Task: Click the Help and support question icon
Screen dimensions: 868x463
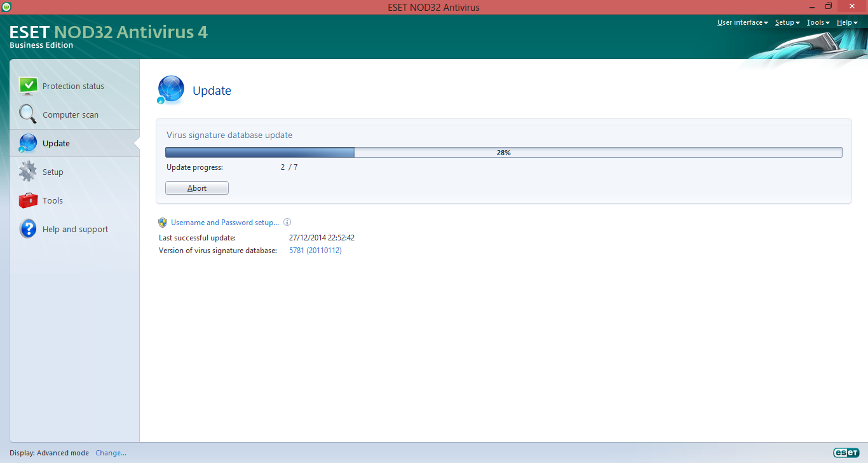Action: click(28, 228)
